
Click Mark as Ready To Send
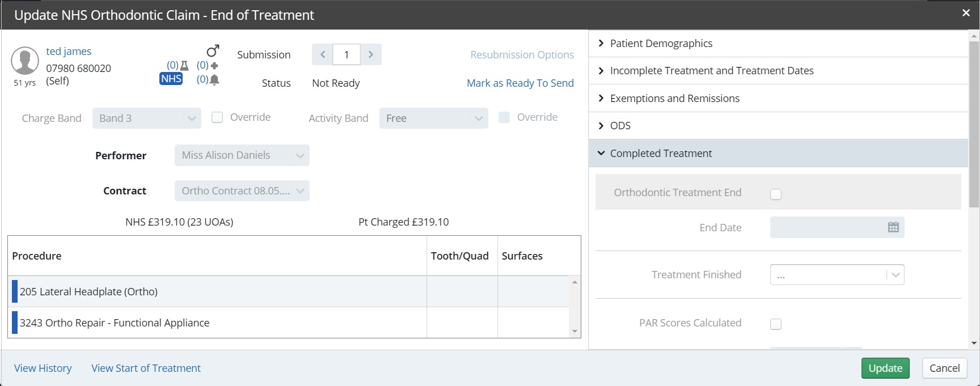click(519, 83)
